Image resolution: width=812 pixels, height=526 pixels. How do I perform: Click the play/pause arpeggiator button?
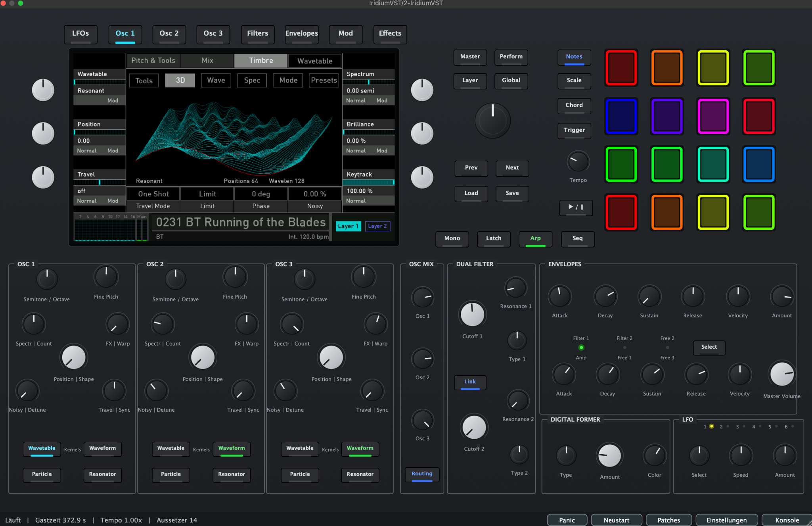(576, 207)
